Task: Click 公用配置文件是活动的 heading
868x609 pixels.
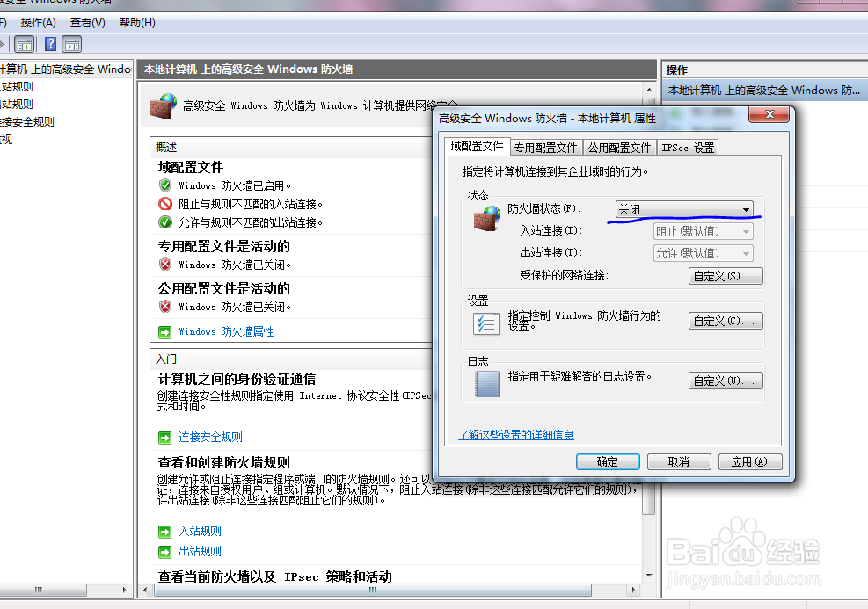Action: click(x=223, y=288)
